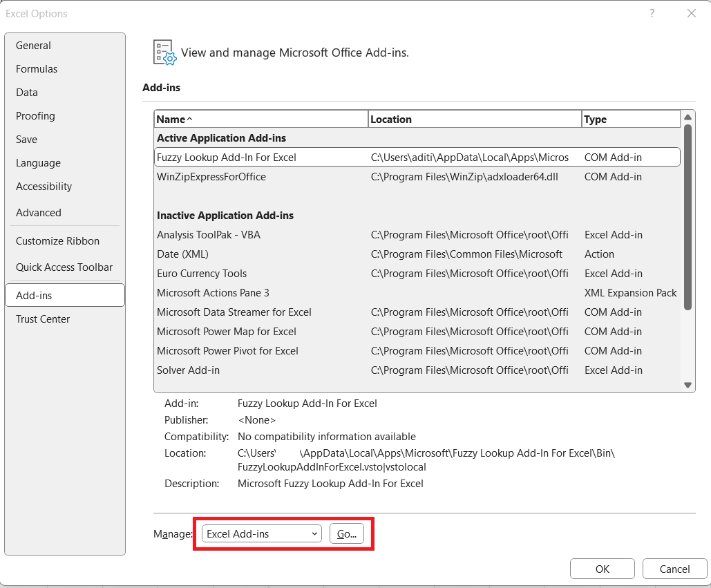Screen dimensions: 711x588
Task: Click the add-ins list scrollbar thumb
Action: pos(688,217)
